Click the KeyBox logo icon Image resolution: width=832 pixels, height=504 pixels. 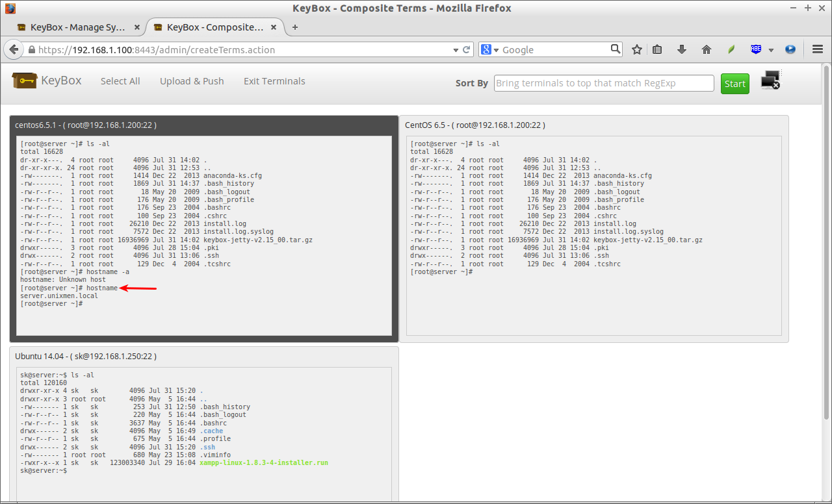(24, 81)
